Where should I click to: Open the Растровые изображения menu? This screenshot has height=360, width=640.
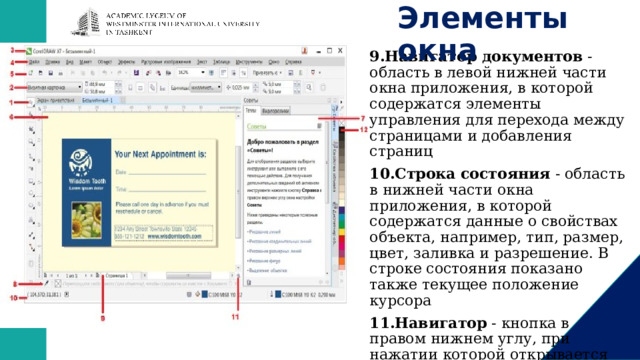coord(166,62)
